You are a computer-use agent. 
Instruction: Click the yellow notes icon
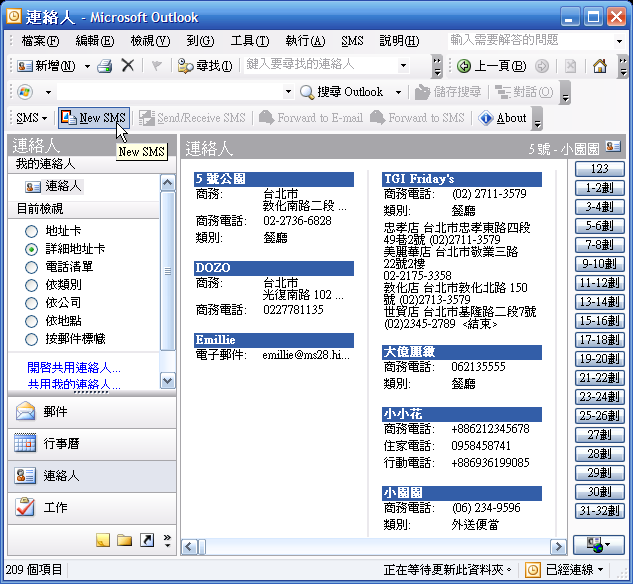coord(103,540)
